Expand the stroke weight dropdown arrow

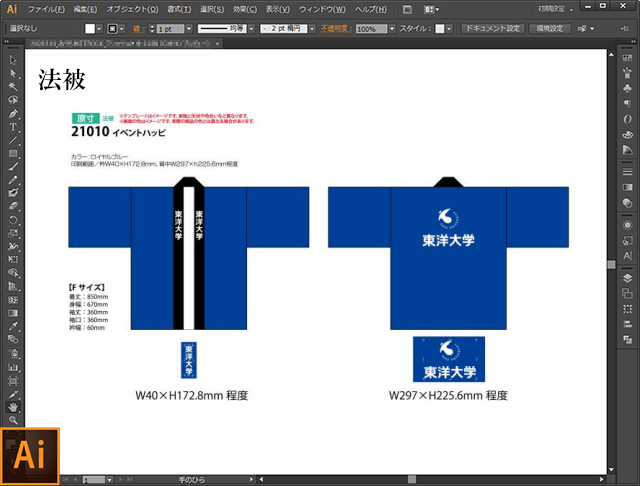[189, 29]
